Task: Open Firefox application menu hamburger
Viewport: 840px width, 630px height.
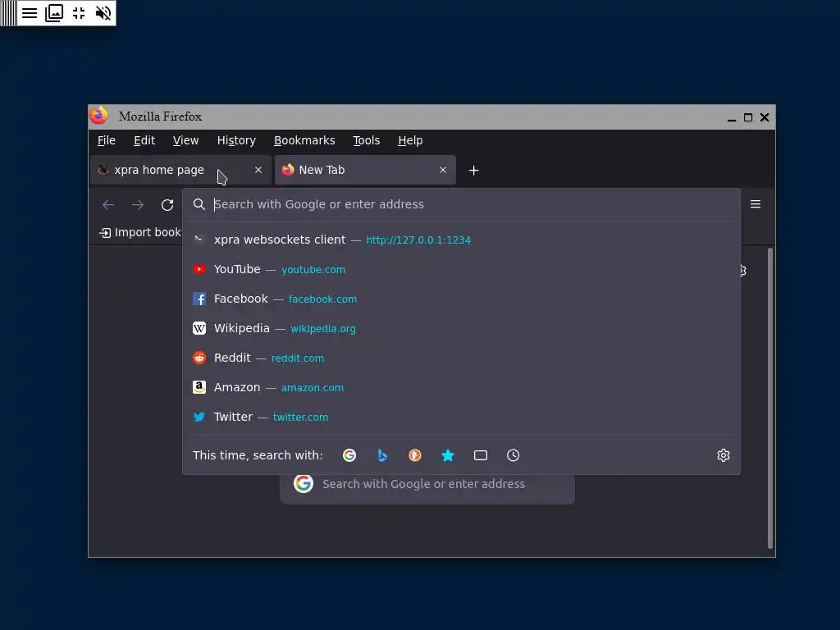Action: pos(756,204)
